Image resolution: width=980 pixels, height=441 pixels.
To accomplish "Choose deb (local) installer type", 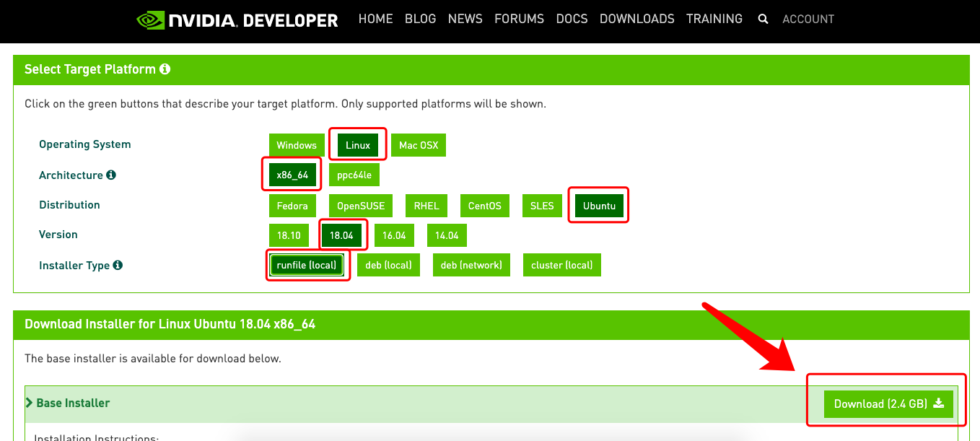I will tap(388, 265).
